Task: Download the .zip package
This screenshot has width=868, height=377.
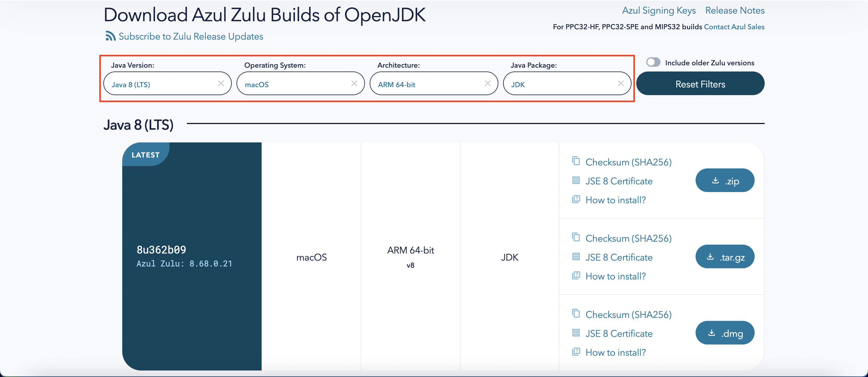Action: (725, 181)
